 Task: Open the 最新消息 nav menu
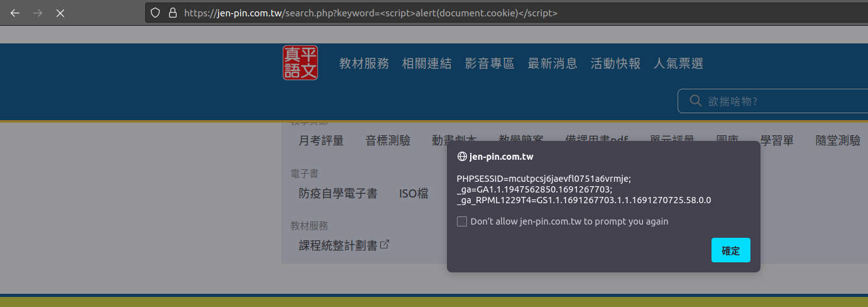(x=552, y=64)
